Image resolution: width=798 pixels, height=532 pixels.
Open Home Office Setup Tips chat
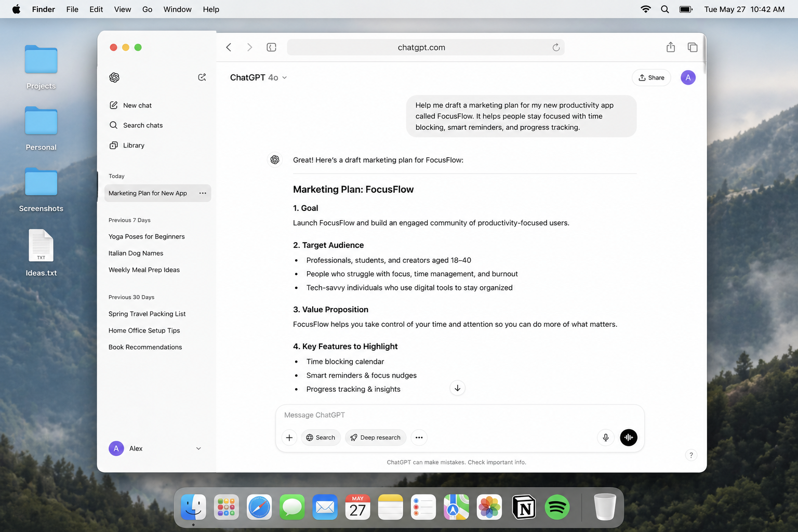144,330
